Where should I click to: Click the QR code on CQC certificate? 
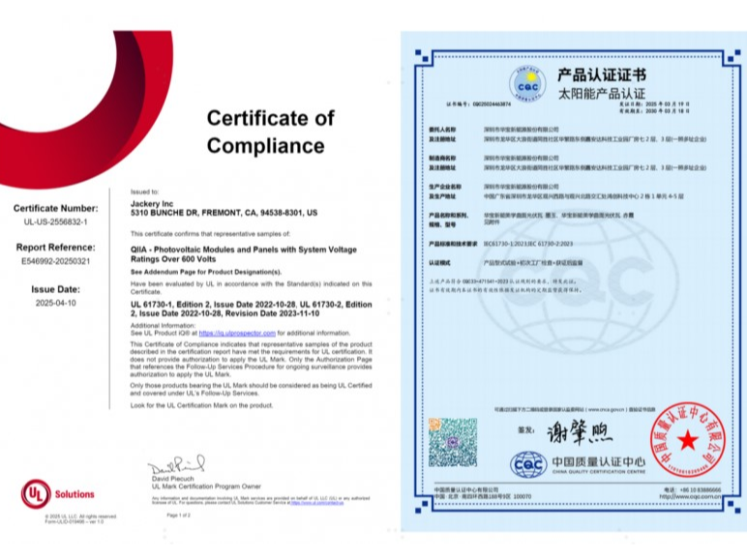point(453,442)
